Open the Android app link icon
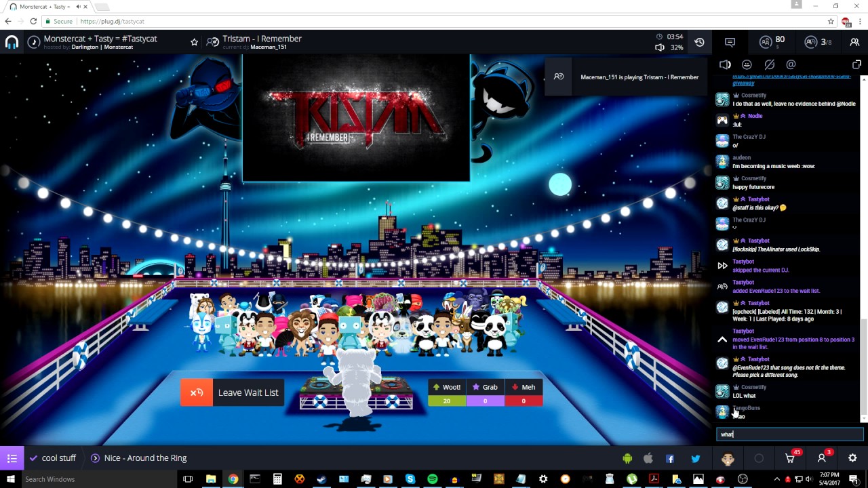The width and height of the screenshot is (868, 488). click(x=627, y=459)
